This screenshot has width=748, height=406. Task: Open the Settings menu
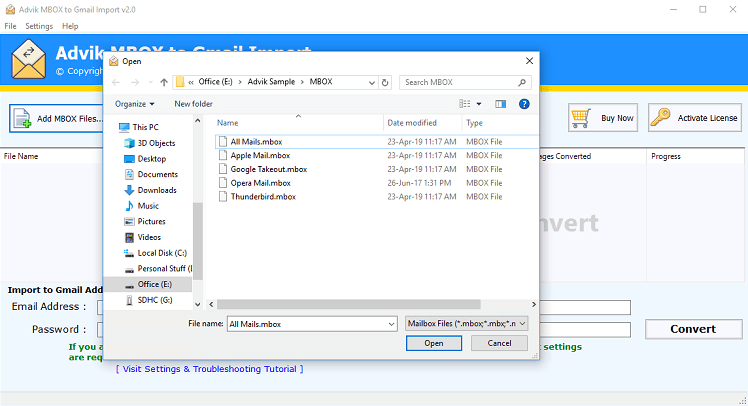39,26
